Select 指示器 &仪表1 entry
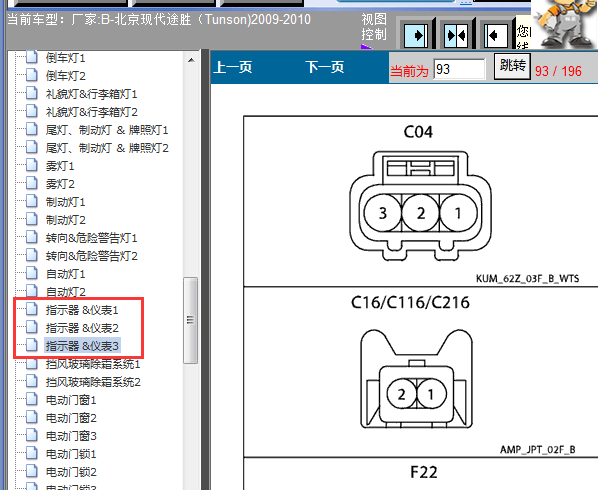The height and width of the screenshot is (490, 598). pos(82,310)
